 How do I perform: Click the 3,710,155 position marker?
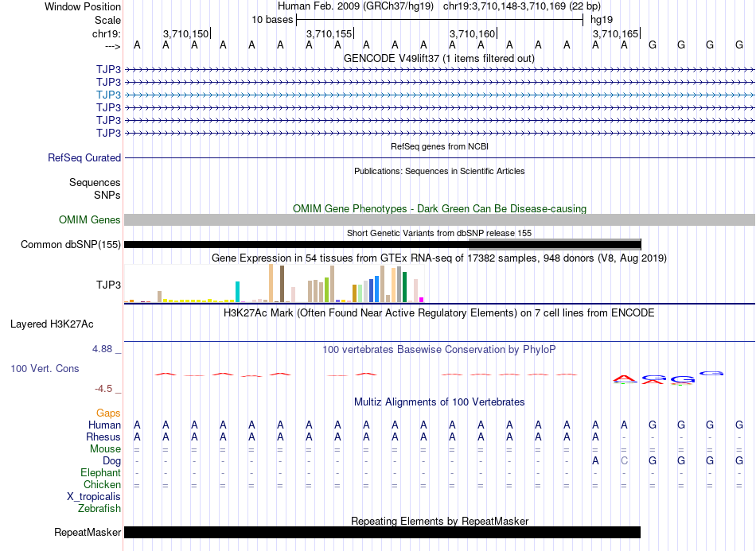(329, 33)
